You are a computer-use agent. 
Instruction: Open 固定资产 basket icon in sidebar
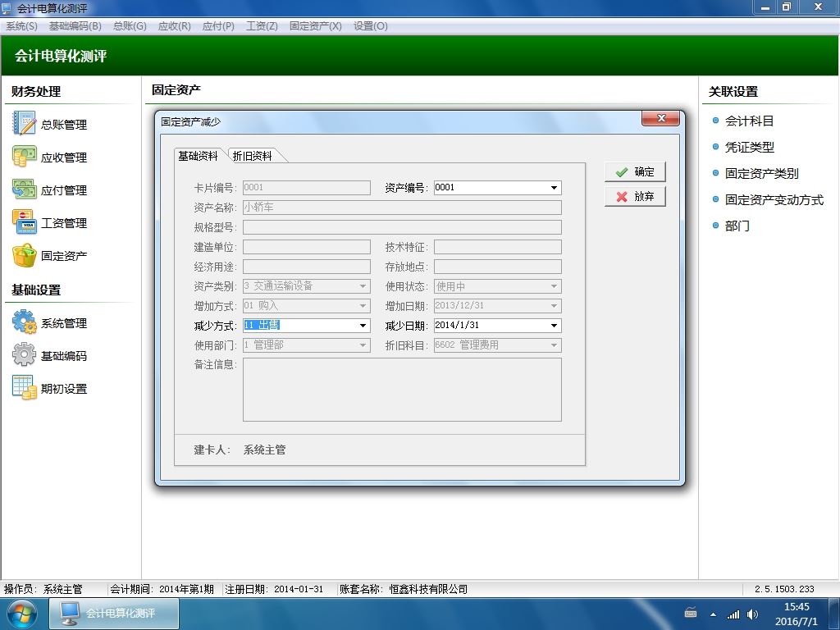coord(24,256)
